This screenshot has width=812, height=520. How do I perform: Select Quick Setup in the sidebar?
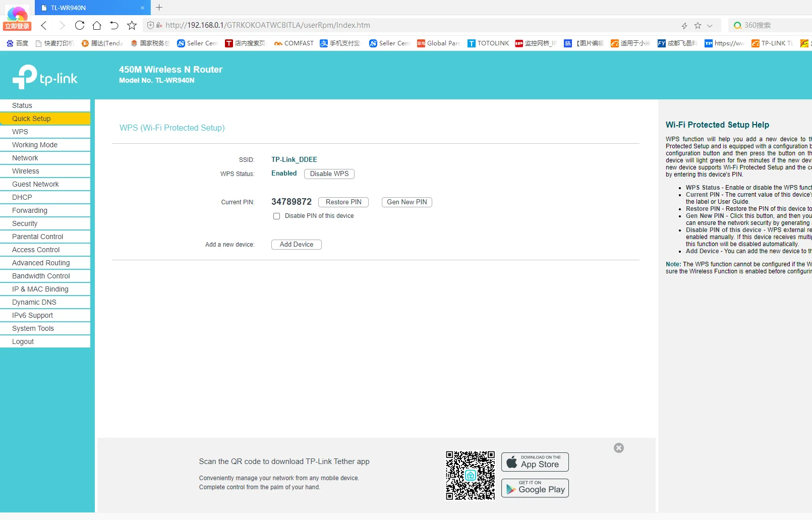point(45,119)
